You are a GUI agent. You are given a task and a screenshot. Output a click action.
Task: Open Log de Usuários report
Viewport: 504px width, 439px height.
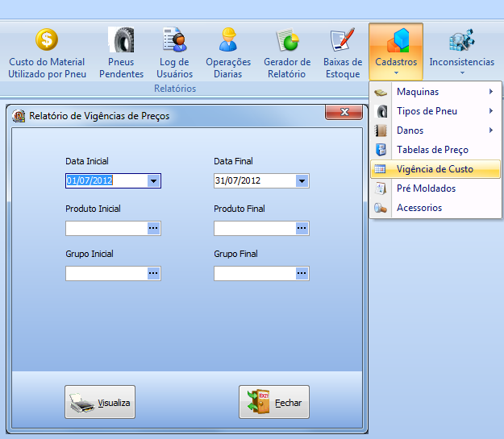[x=174, y=53]
